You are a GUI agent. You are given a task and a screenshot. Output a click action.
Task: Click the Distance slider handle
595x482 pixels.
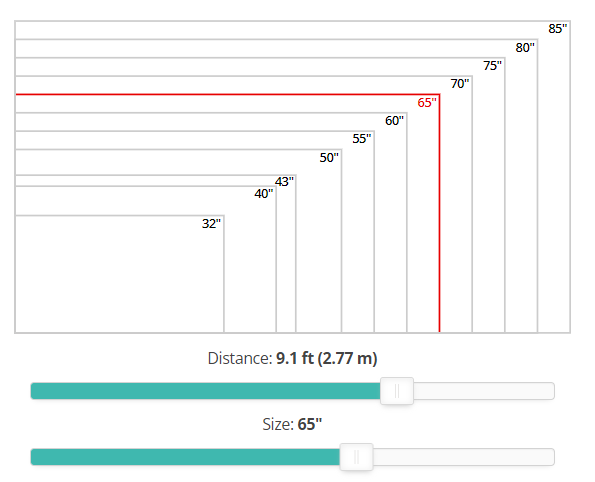397,391
